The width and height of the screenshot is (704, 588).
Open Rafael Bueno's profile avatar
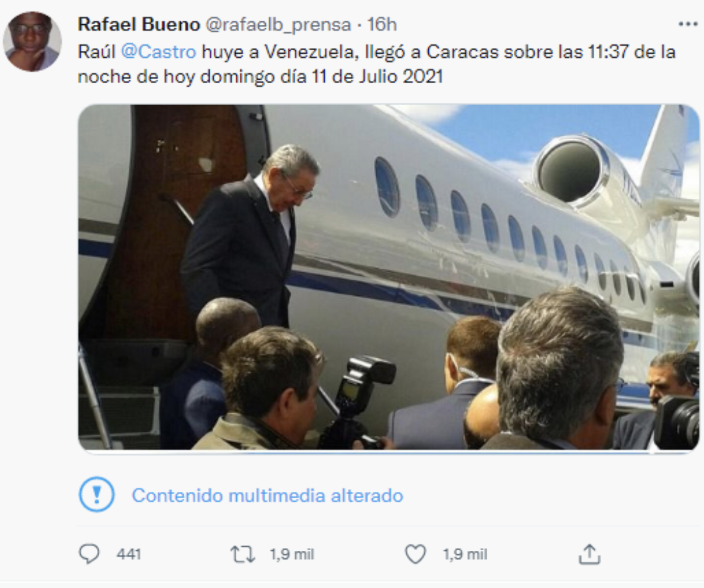pyautogui.click(x=32, y=41)
